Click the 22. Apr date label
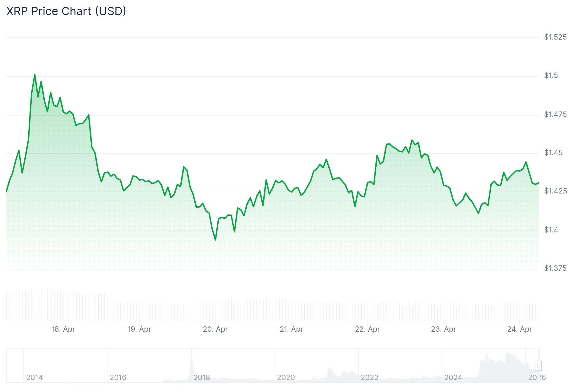Image resolution: width=573 pixels, height=392 pixels. click(x=367, y=329)
